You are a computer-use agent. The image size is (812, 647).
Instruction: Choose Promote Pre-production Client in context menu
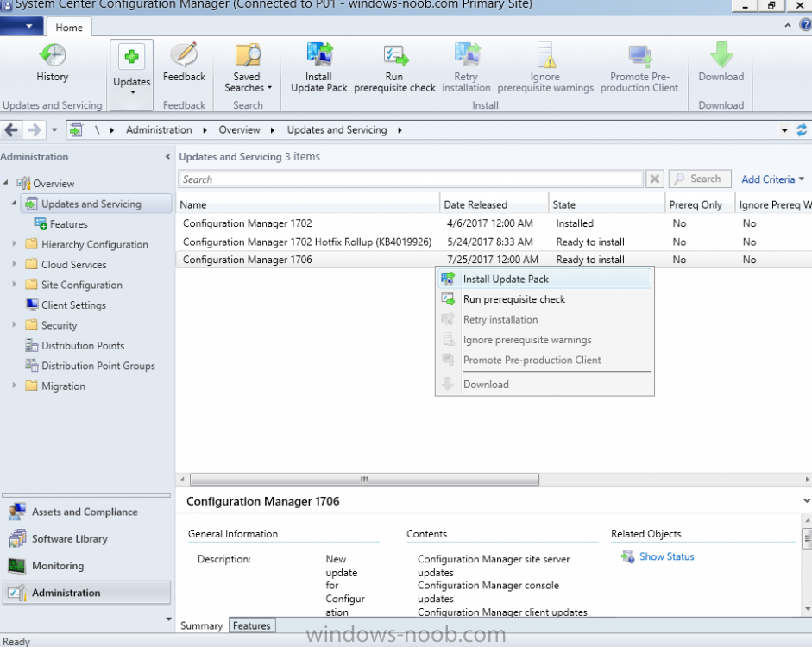point(544,360)
